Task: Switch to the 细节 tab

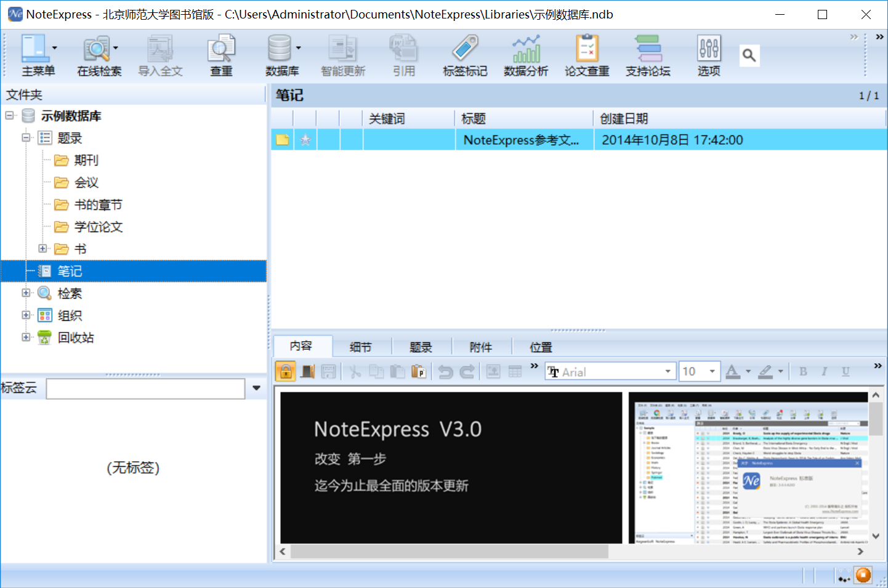Action: click(361, 347)
